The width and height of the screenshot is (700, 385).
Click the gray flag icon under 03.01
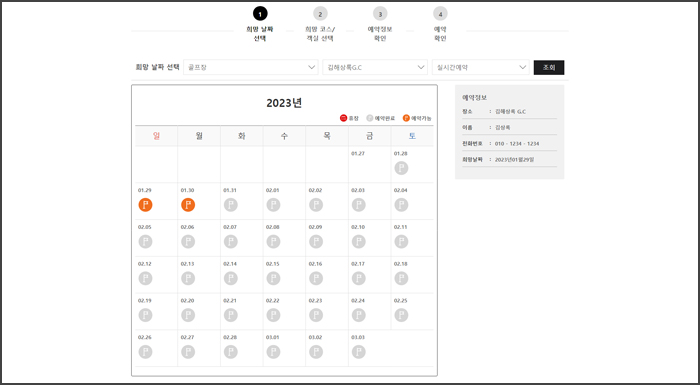pyautogui.click(x=273, y=352)
